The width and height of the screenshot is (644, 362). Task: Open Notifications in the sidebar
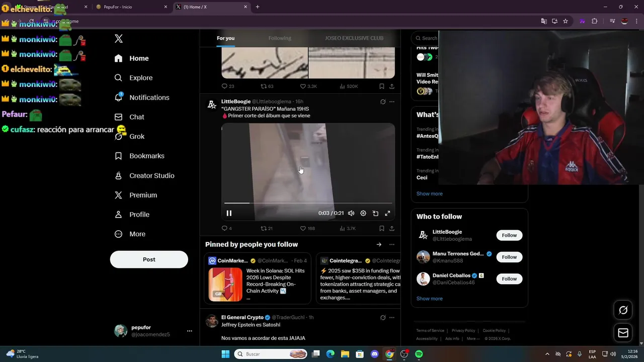(x=142, y=98)
